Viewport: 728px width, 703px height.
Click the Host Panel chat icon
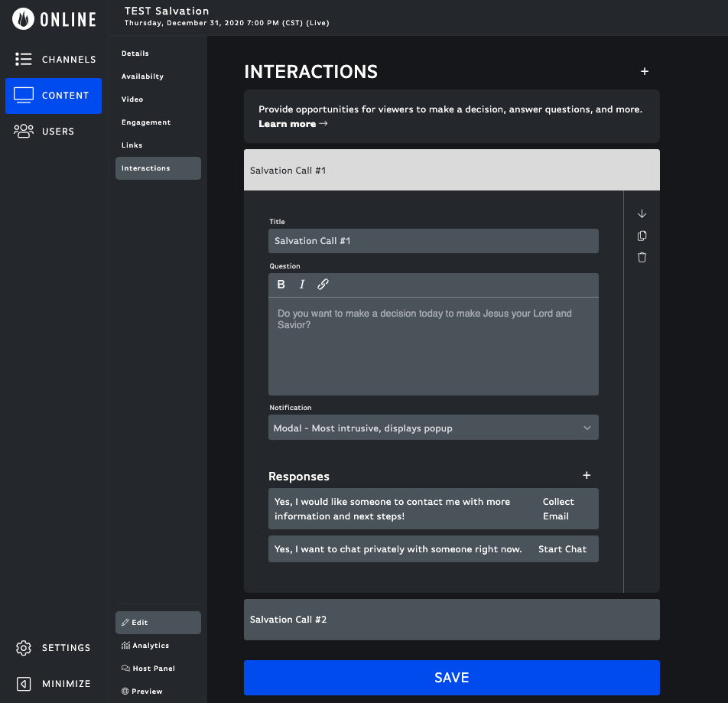point(125,668)
